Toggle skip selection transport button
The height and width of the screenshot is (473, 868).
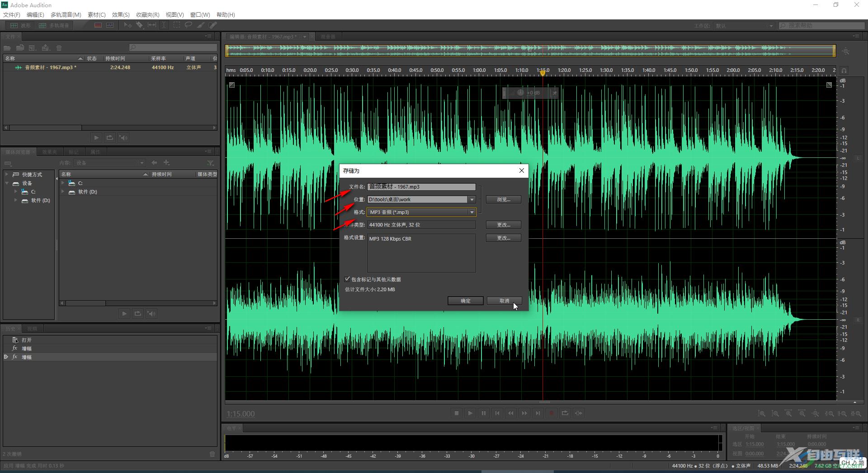click(579, 413)
